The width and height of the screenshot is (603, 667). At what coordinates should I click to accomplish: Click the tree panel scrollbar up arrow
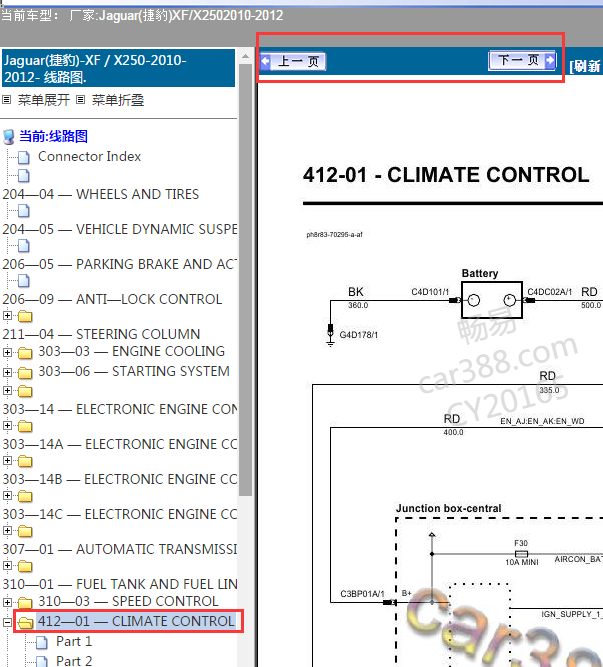(x=245, y=56)
